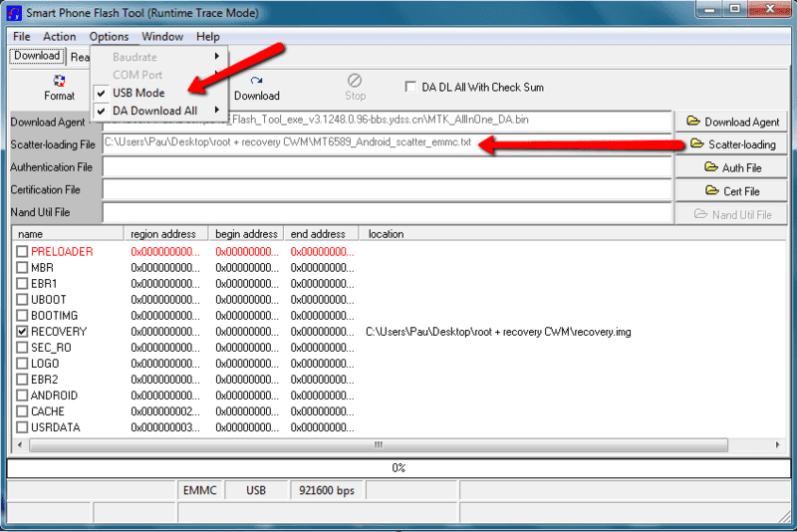Check the EBR1 partition box
Viewport: 797px width, 532px height.
[x=22, y=284]
